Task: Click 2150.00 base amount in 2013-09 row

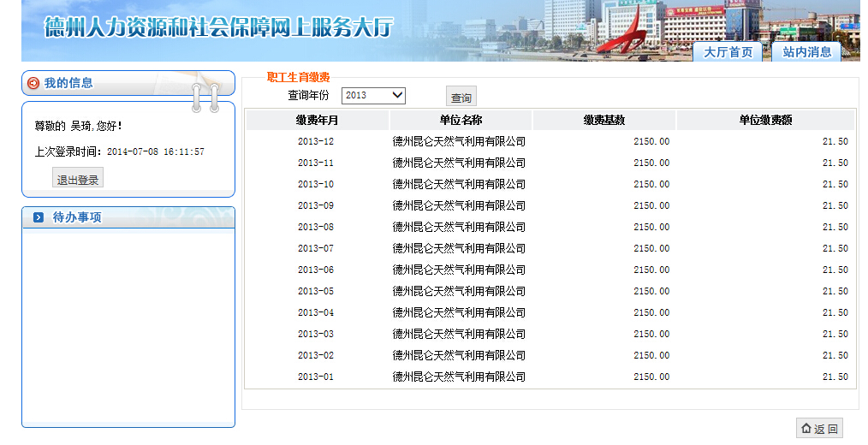Action: point(651,206)
